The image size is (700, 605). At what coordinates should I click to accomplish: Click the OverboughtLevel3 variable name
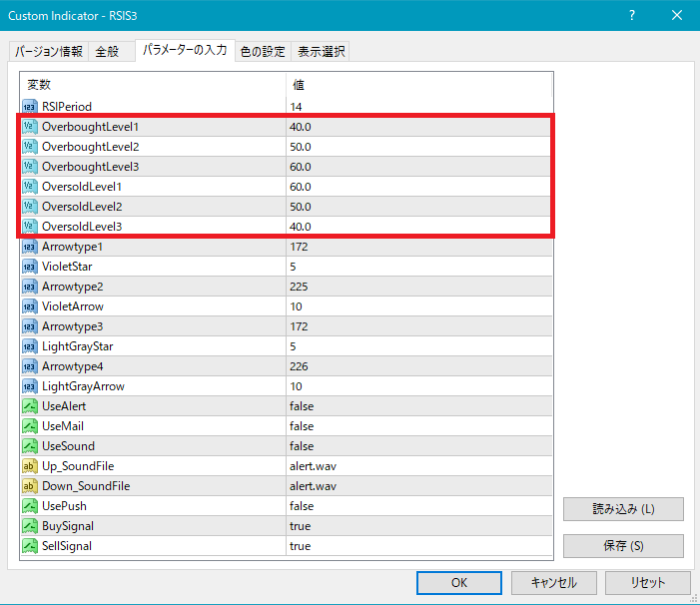coord(91,167)
